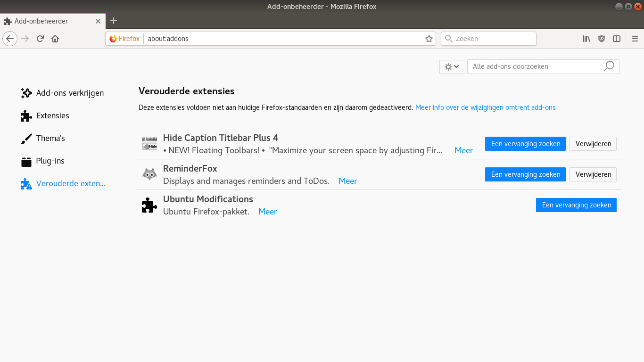This screenshot has height=362, width=644.
Task: Select Add-ons verkrijgen in the sidebar
Action: [62, 93]
